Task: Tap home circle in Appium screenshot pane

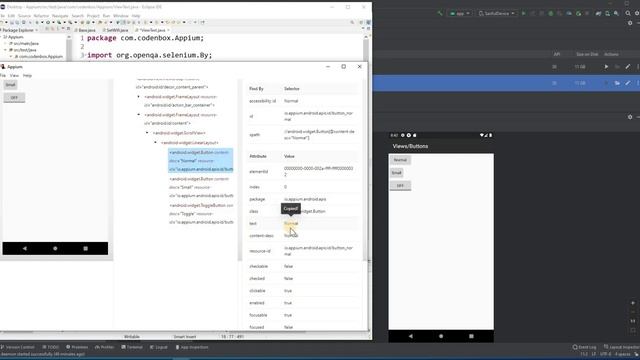Action: point(55,248)
